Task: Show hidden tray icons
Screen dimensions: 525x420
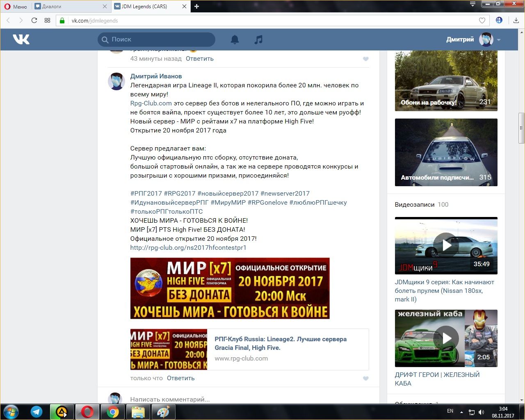Action: pyautogui.click(x=461, y=412)
